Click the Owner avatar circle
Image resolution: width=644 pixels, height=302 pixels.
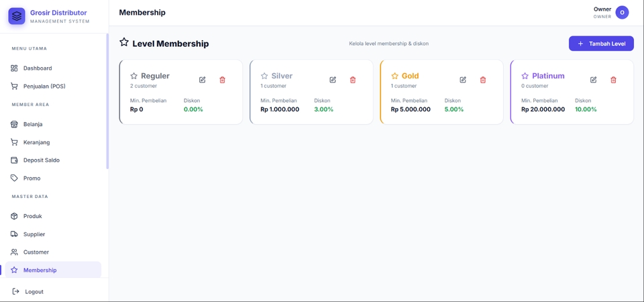click(622, 12)
